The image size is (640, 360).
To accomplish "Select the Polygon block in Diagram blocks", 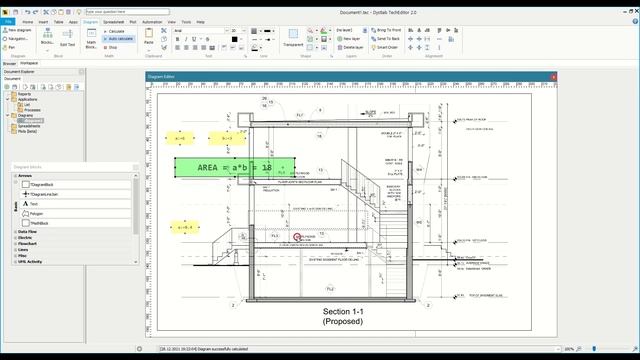I will 76,213.
